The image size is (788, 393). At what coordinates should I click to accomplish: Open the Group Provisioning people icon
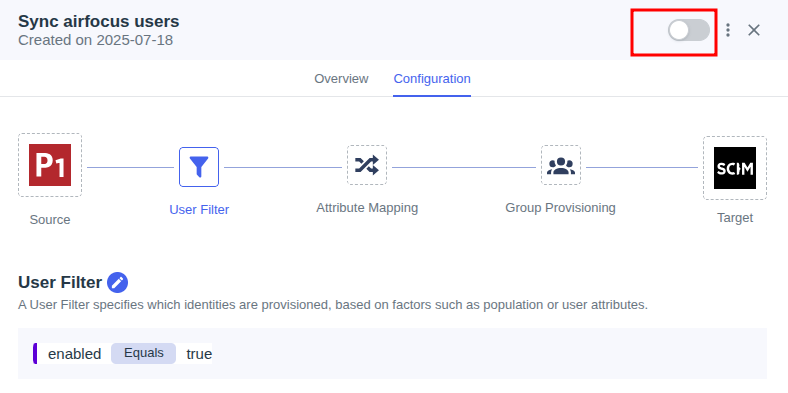pyautogui.click(x=561, y=165)
